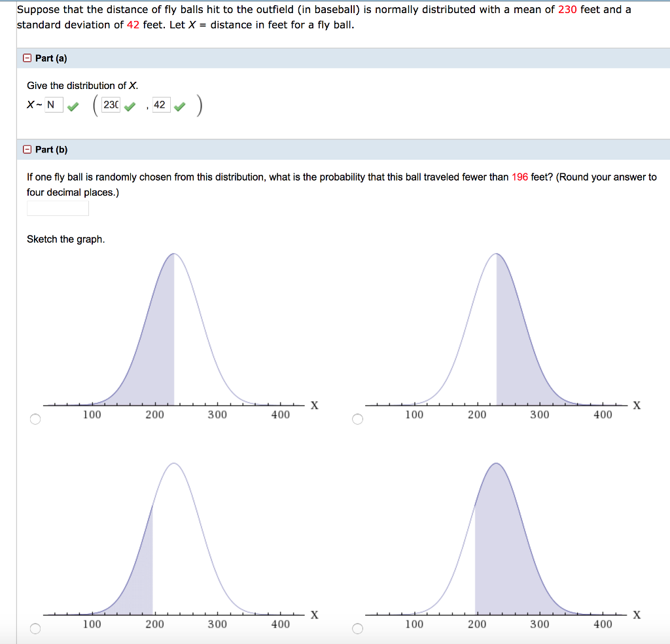Select the radio button for the bottom-left graph
670x644 pixels.
[x=35, y=628]
